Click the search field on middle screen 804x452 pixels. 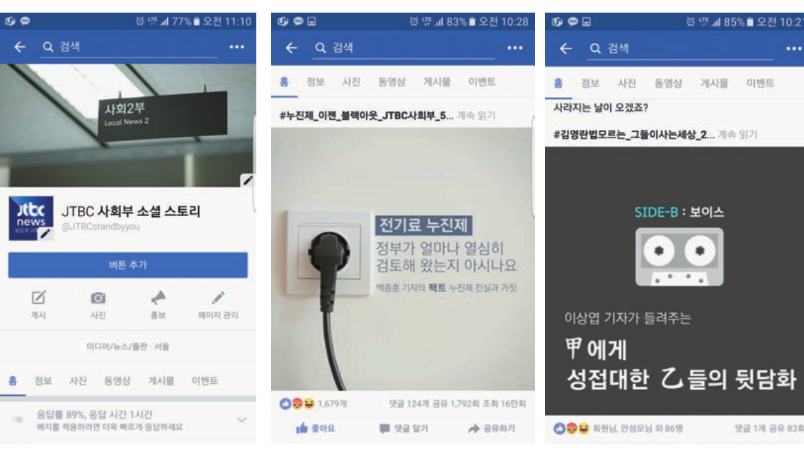[x=404, y=48]
